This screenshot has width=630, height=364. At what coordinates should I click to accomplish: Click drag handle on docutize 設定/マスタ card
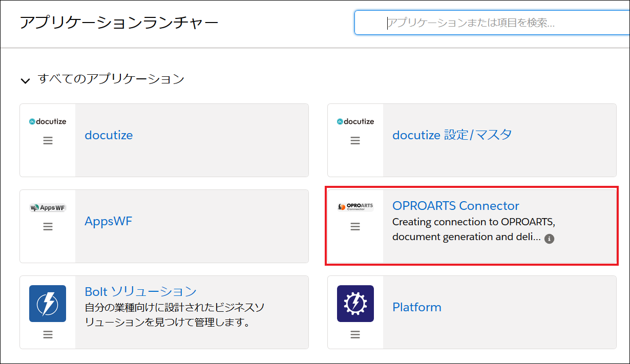[355, 140]
